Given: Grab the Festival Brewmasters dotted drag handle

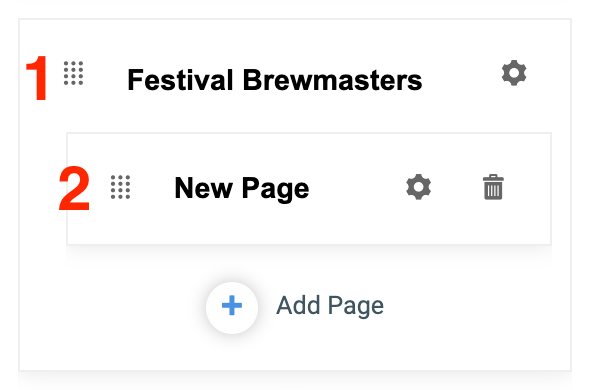Looking at the screenshot, I should [x=73, y=73].
